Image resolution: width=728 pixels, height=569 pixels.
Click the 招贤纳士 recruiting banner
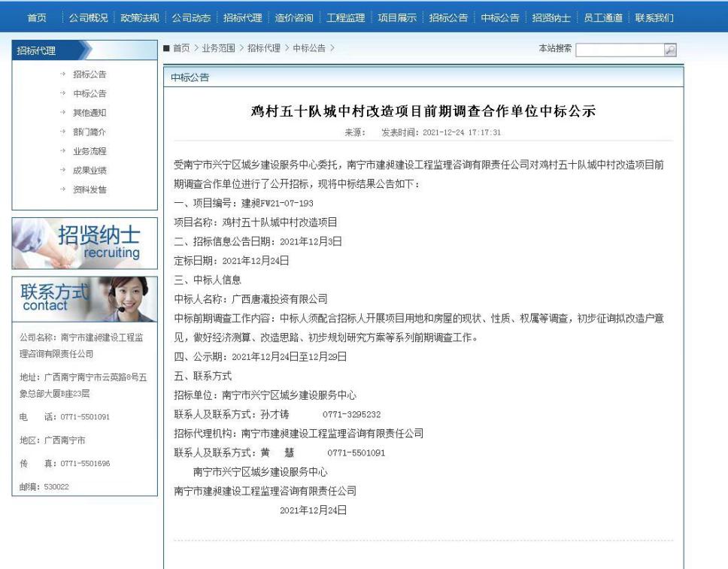(85, 244)
